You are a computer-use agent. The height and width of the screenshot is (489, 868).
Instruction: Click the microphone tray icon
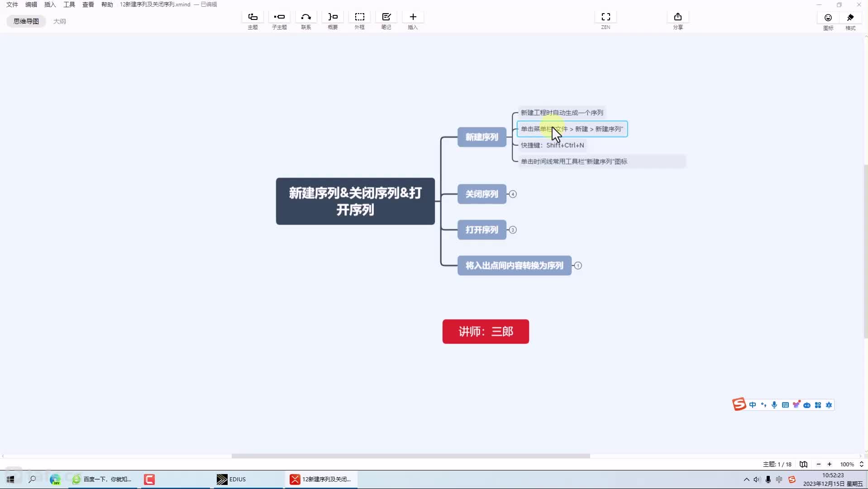click(768, 479)
